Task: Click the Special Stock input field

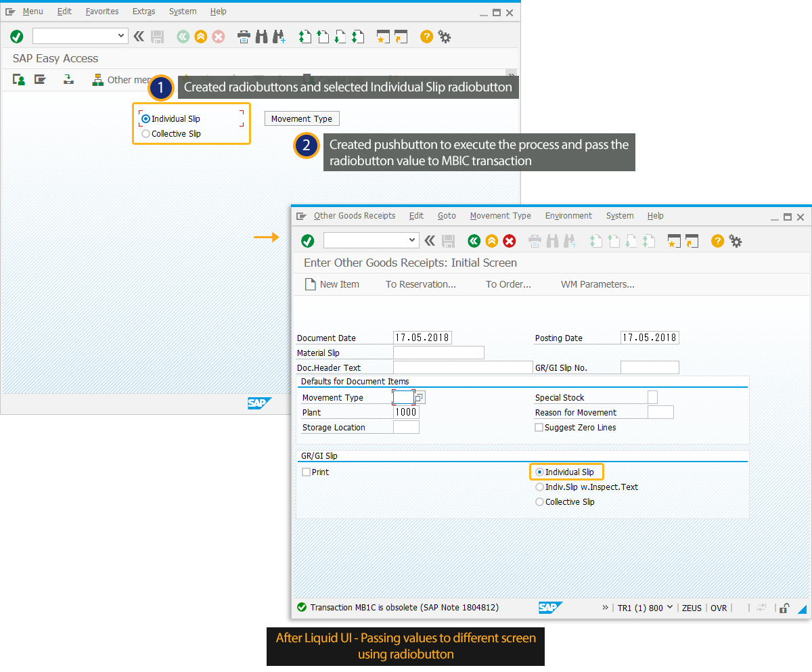Action: [x=652, y=397]
